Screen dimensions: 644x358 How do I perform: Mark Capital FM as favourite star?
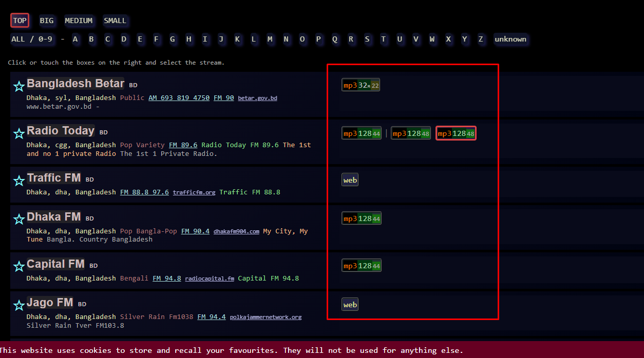pyautogui.click(x=19, y=267)
